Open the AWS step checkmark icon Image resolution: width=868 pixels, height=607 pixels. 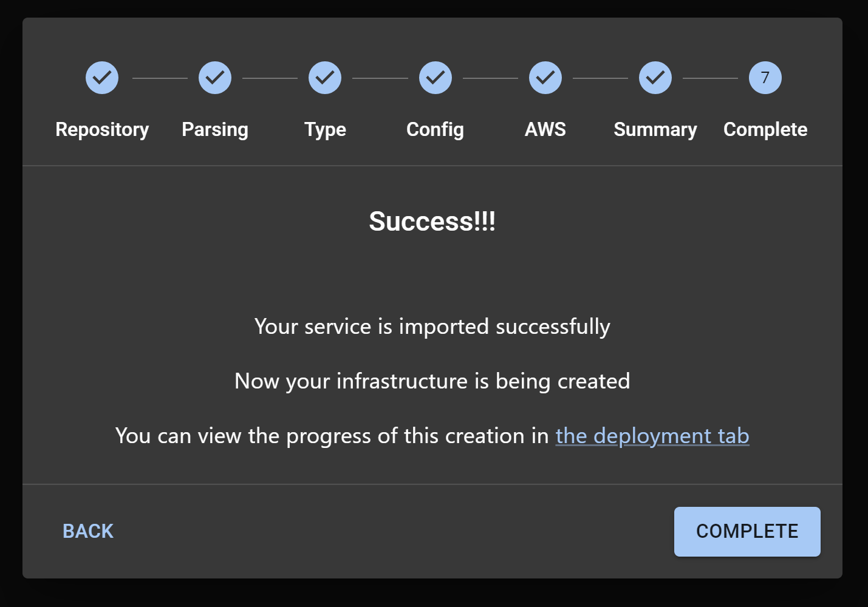[x=545, y=78]
